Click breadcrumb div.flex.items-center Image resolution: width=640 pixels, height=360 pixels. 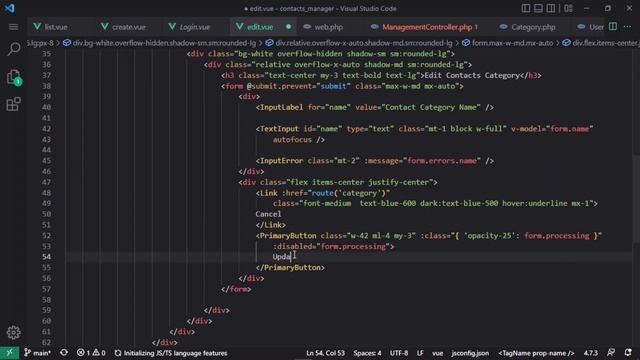[600, 43]
